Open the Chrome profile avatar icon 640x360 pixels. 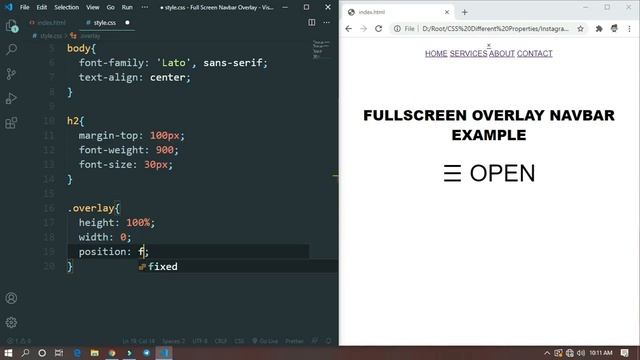614,29
